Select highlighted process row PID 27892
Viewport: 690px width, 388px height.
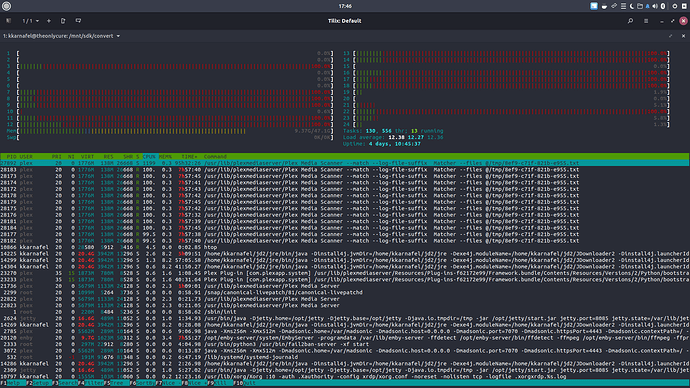pyautogui.click(x=345, y=163)
